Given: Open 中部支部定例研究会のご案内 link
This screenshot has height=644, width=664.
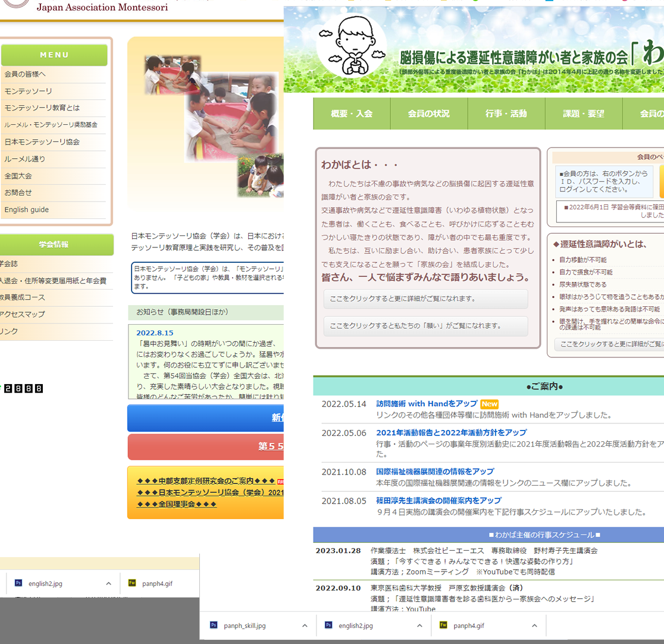Looking at the screenshot, I should click(x=206, y=480).
